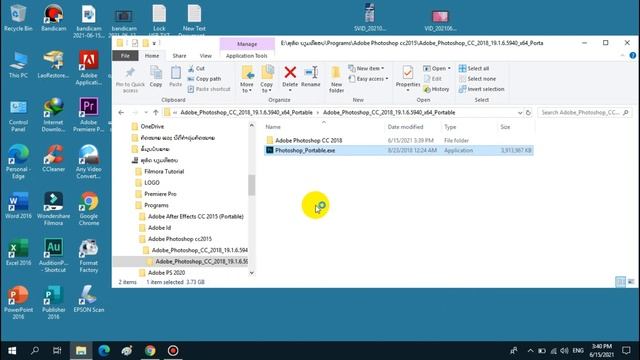Open file History

pyautogui.click(x=436, y=89)
